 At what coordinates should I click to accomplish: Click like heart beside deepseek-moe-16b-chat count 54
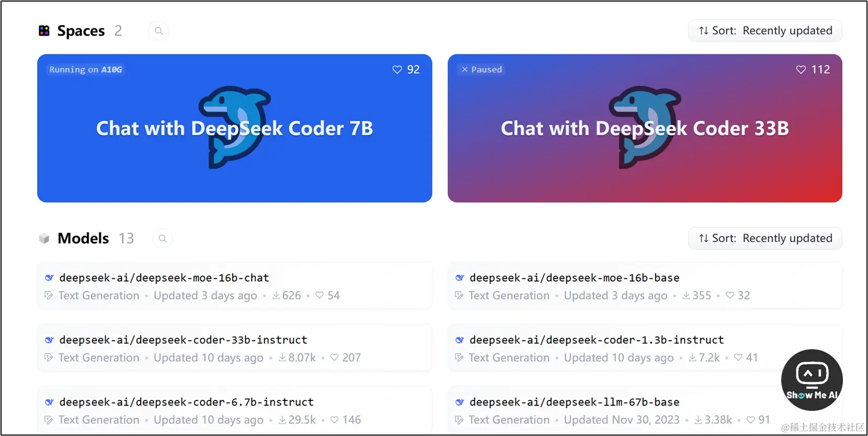(x=319, y=295)
